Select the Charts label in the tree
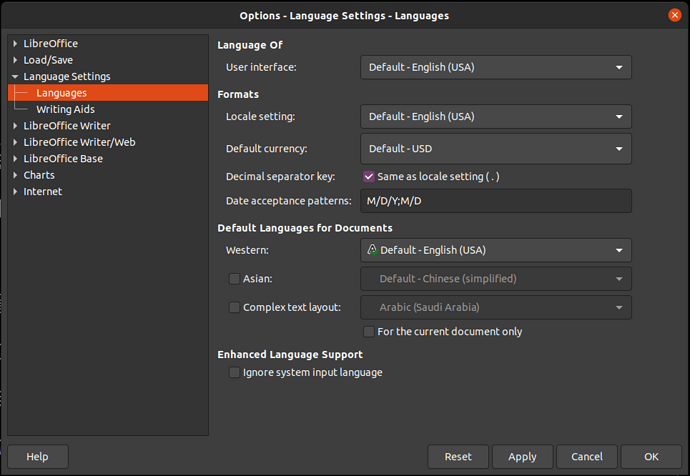This screenshot has height=476, width=690. (x=39, y=175)
